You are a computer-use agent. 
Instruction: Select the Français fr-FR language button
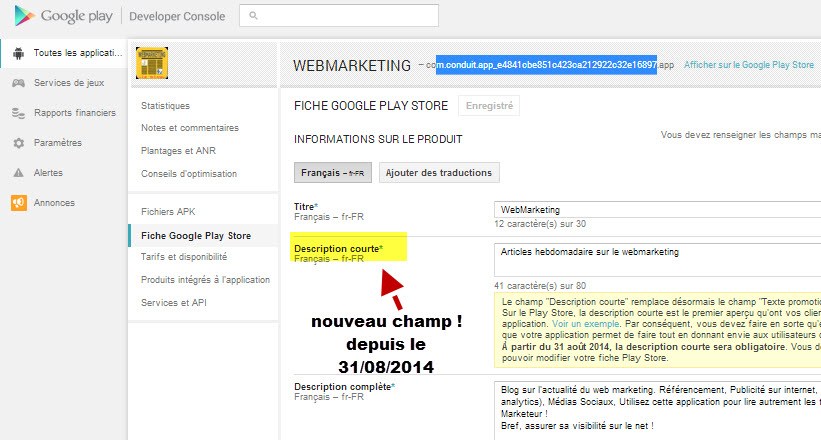click(332, 173)
